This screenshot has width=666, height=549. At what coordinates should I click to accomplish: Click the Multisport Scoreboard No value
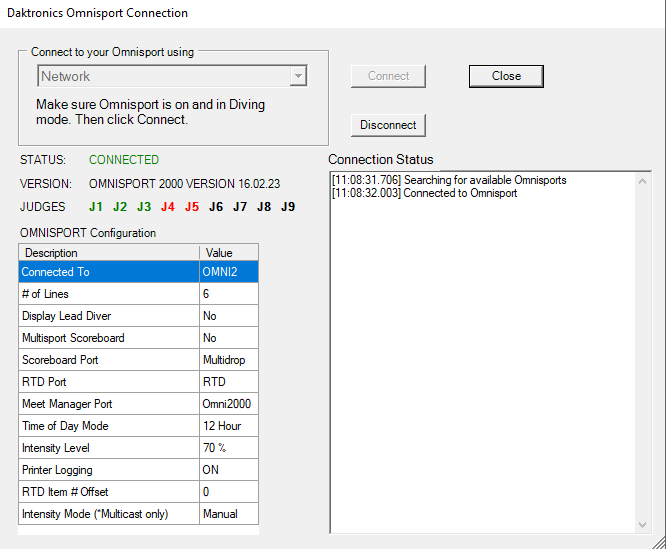pyautogui.click(x=229, y=338)
